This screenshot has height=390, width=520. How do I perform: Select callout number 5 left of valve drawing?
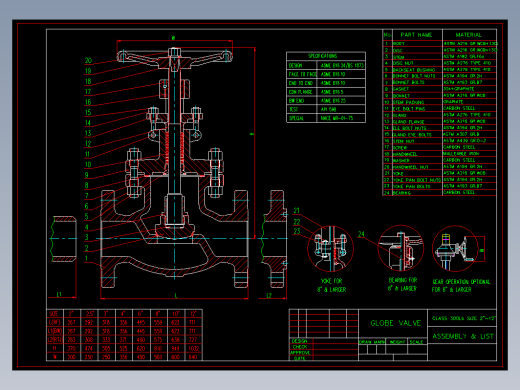87,216
